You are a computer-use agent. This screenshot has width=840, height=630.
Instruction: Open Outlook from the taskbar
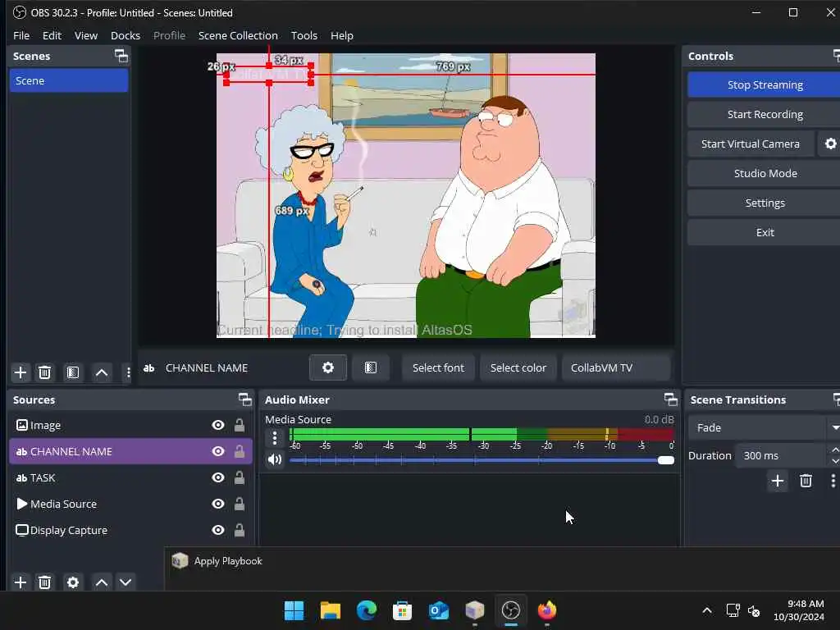[x=439, y=610]
